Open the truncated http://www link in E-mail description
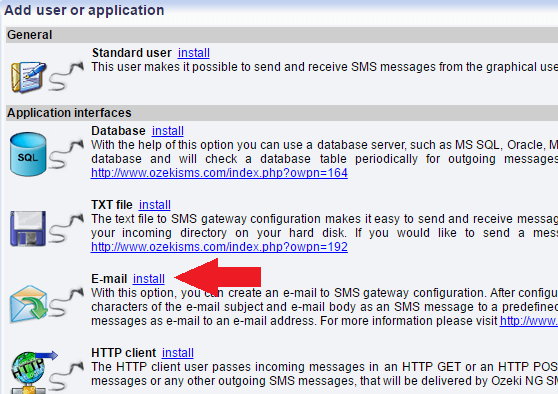 [x=529, y=321]
